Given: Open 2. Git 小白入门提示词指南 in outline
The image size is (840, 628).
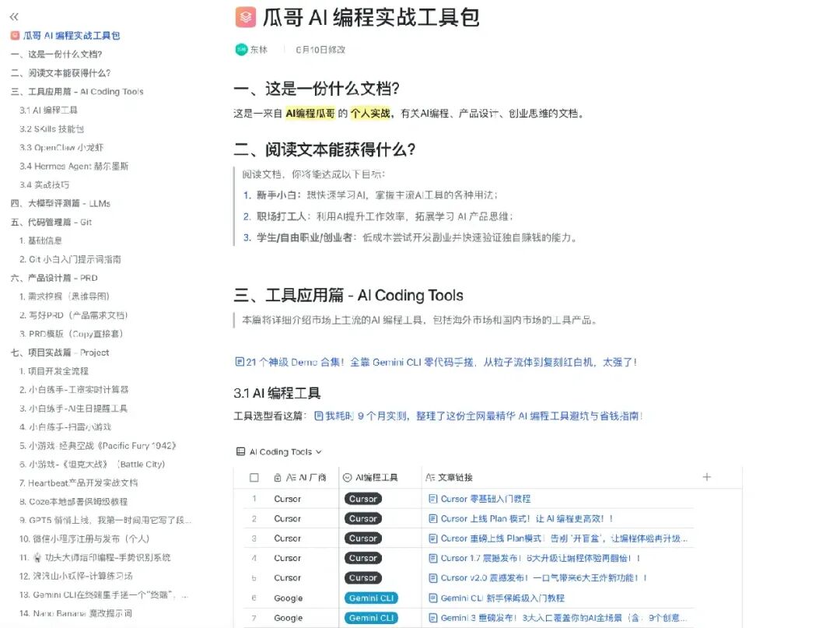Looking at the screenshot, I should tap(70, 259).
